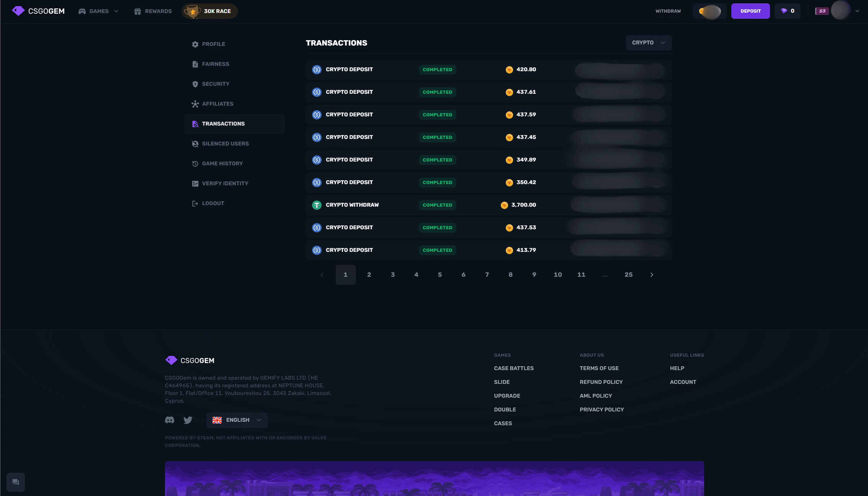Expand the user account chevron

pos(857,11)
